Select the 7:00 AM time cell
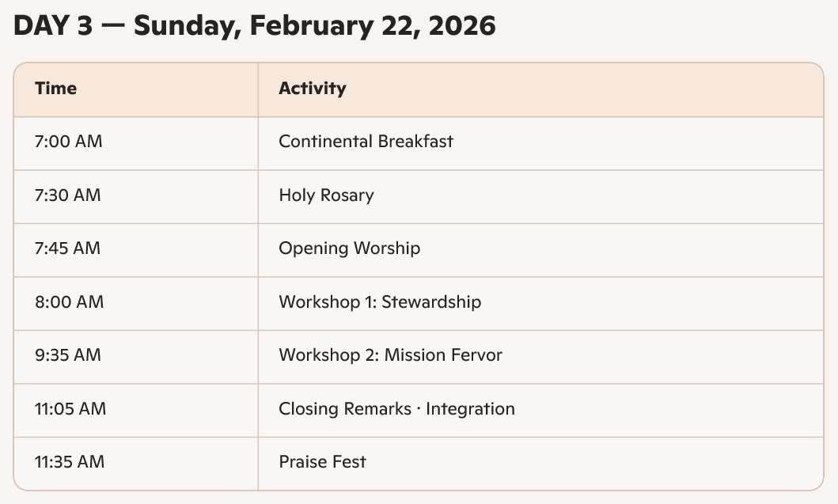Image resolution: width=838 pixels, height=504 pixels. [68, 142]
